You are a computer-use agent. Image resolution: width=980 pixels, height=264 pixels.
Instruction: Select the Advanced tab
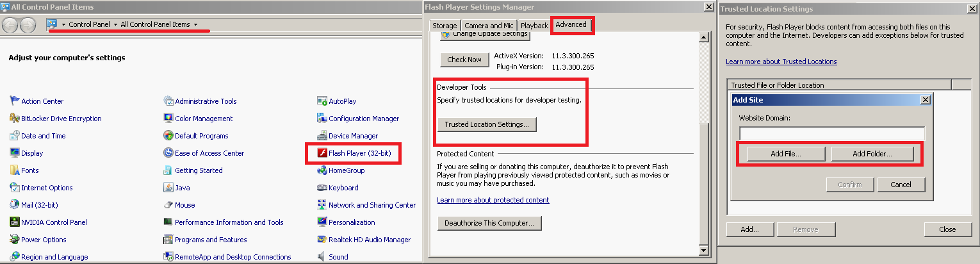571,24
